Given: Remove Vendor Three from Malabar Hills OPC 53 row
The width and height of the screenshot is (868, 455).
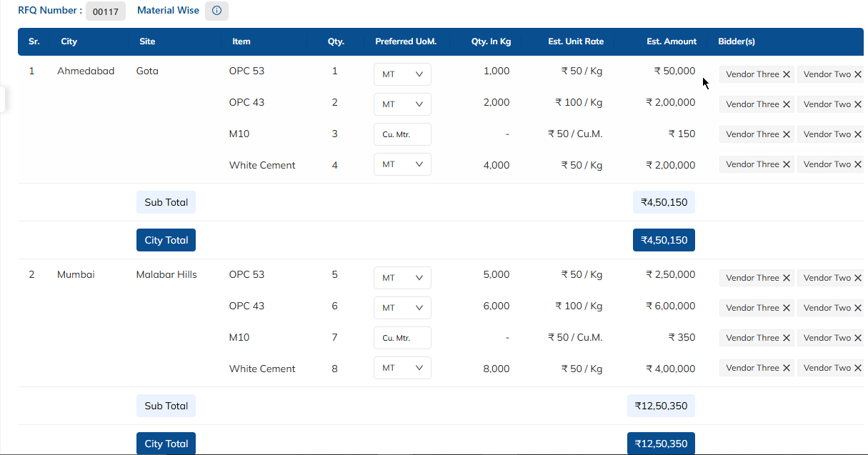Looking at the screenshot, I should [x=787, y=278].
